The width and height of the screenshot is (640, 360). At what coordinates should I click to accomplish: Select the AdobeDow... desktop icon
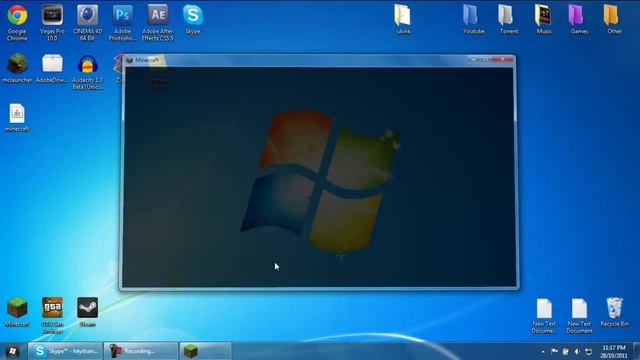52,68
